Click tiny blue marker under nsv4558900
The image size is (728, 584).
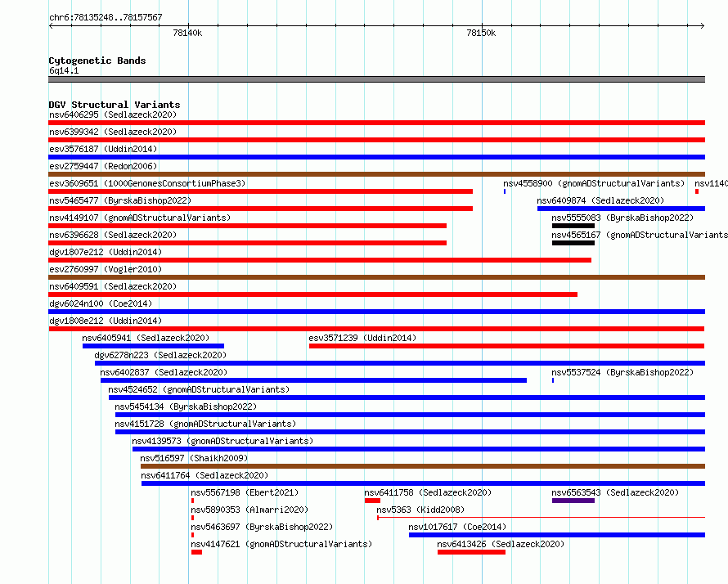505,191
